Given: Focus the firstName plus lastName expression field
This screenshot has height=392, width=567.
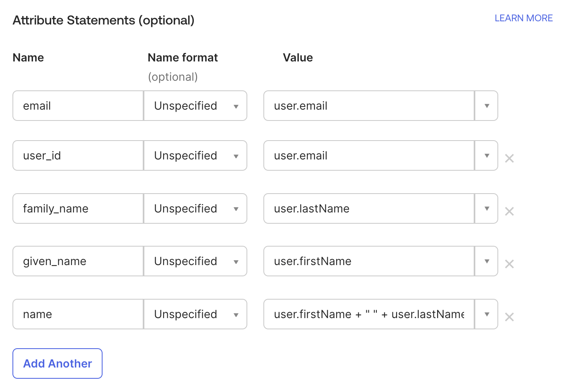Looking at the screenshot, I should point(369,314).
